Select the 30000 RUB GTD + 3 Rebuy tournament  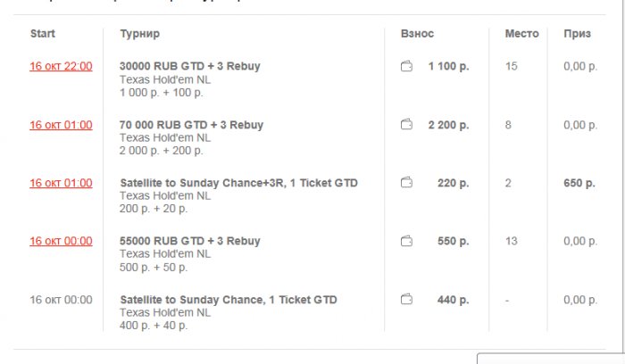tap(190, 66)
